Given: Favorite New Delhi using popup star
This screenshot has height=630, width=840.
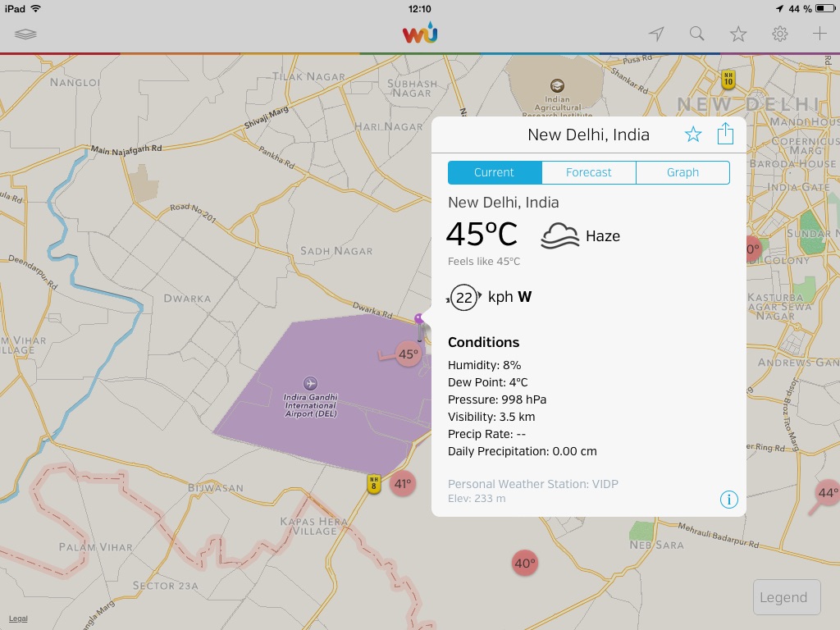Looking at the screenshot, I should [x=693, y=135].
